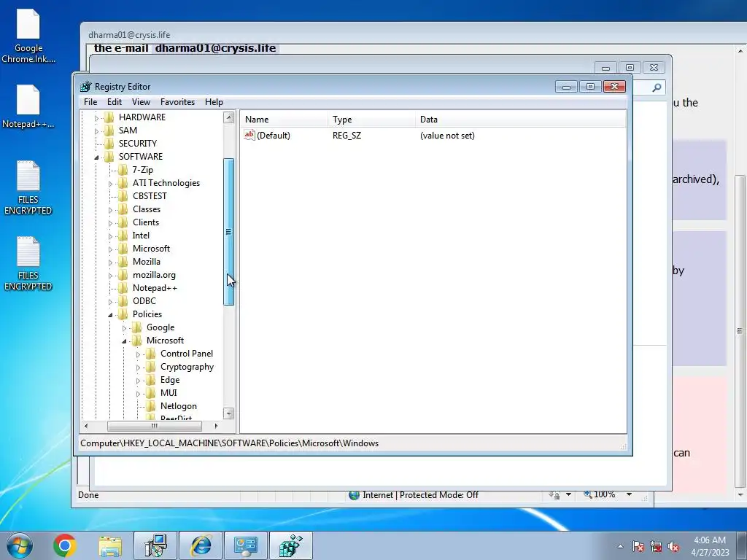This screenshot has height=560, width=747.
Task: Expand the HARDWARE key
Action: tap(96, 118)
